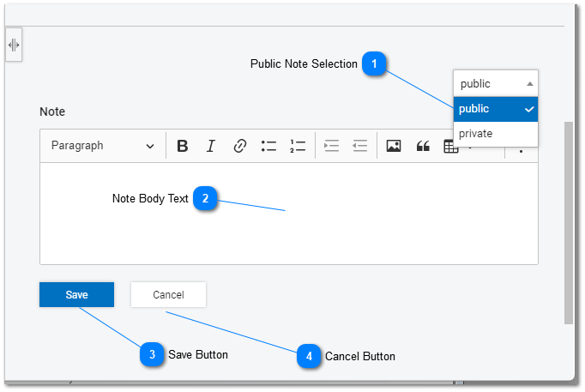Increase indent of the text
Image resolution: width=585 pixels, height=392 pixels.
click(331, 146)
